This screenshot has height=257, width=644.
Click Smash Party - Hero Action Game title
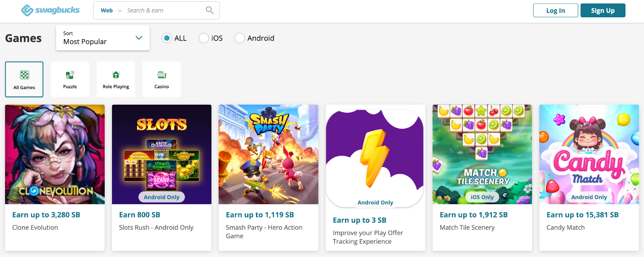264,232
